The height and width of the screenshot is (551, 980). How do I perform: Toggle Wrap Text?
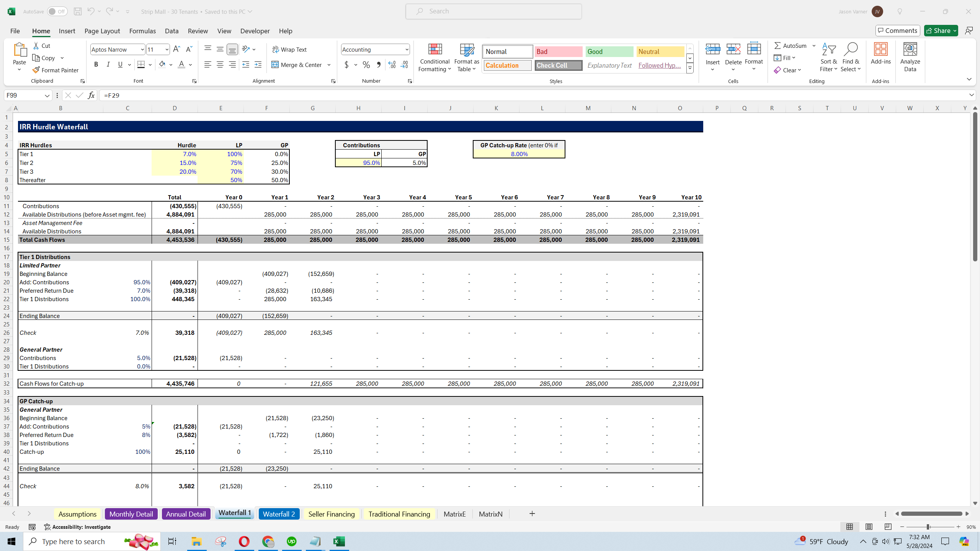pyautogui.click(x=289, y=49)
